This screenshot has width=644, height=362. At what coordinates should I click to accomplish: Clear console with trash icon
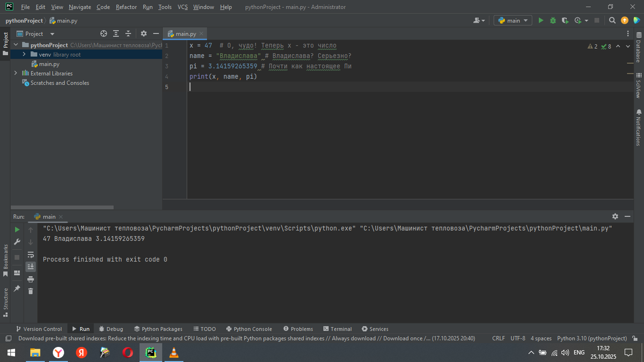point(31,291)
